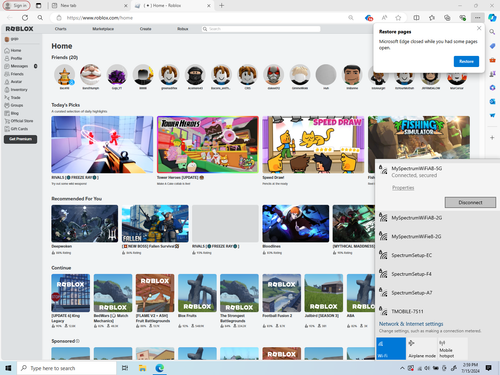Open Blox Fruits game in Continue row

pos(197,293)
